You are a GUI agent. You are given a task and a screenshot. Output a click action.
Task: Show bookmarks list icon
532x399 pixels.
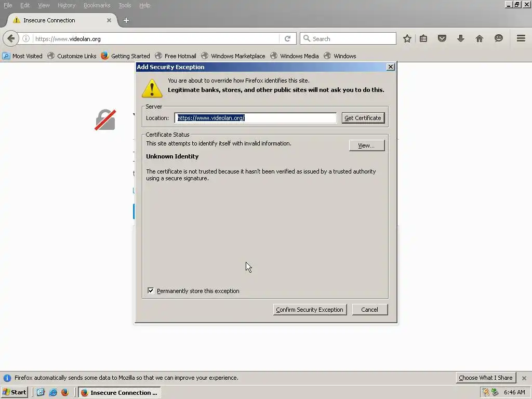tap(423, 38)
